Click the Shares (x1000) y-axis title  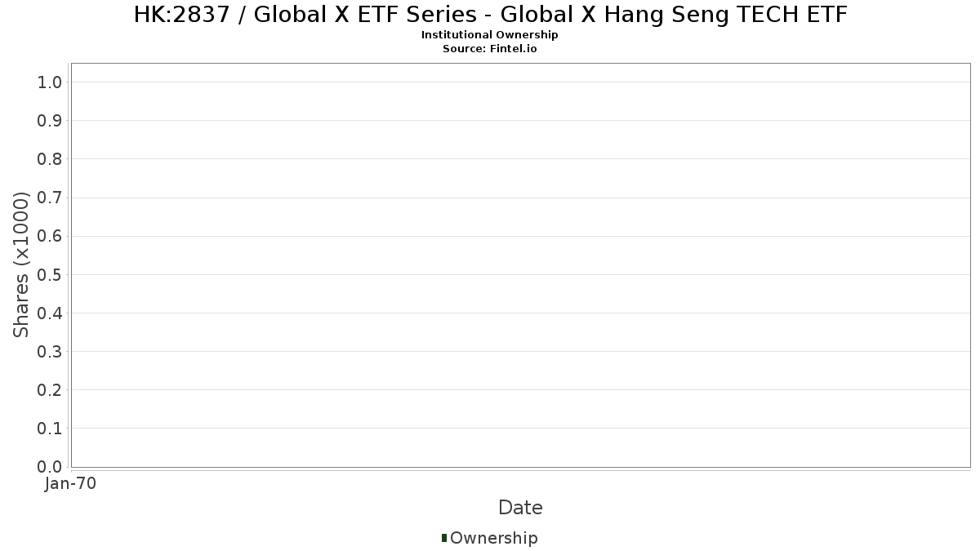tap(21, 264)
